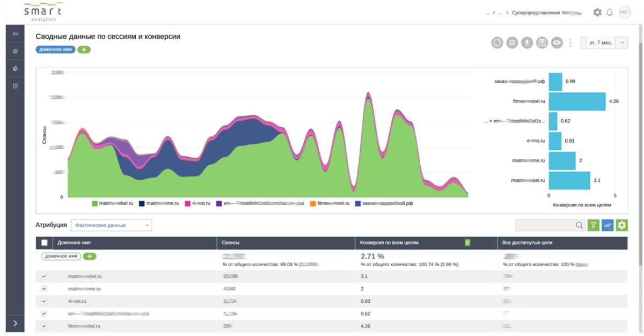The image size is (644, 336).
Task: Toggle the purple legend swatch
Action: click(x=219, y=204)
